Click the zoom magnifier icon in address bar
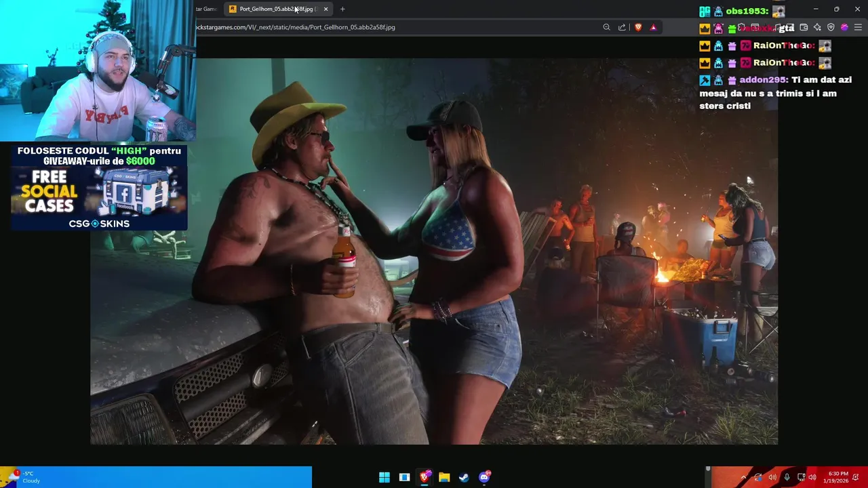The width and height of the screenshot is (868, 488). (606, 27)
